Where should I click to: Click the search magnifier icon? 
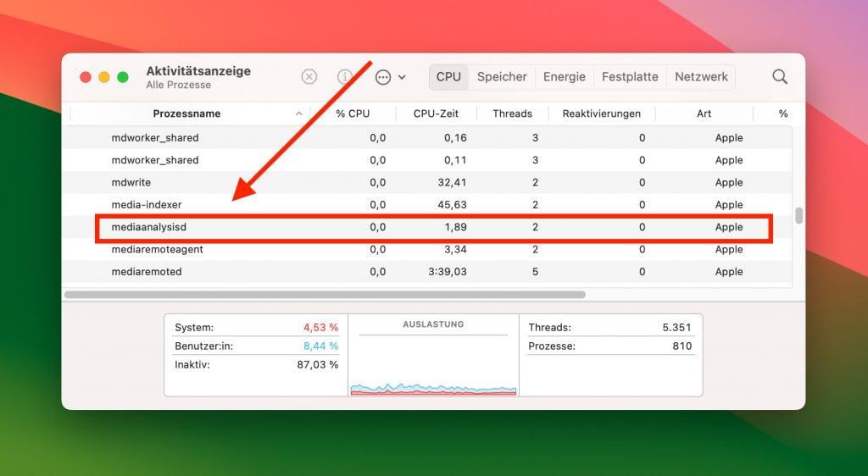click(780, 77)
